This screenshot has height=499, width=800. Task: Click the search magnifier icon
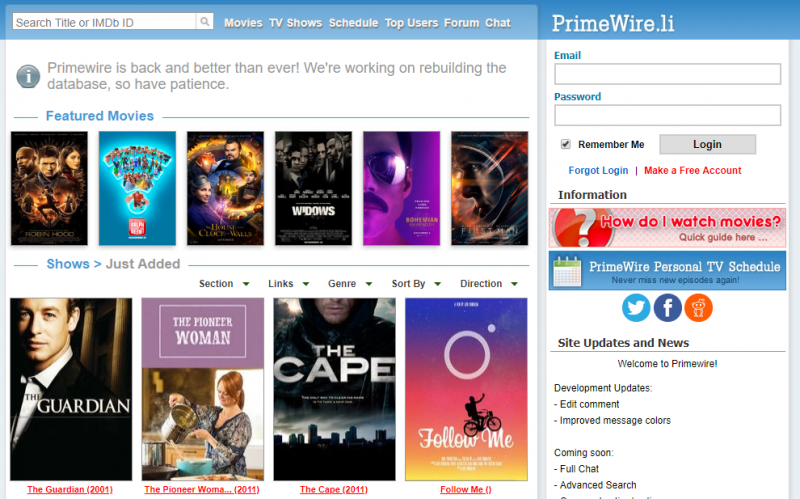pyautogui.click(x=205, y=21)
